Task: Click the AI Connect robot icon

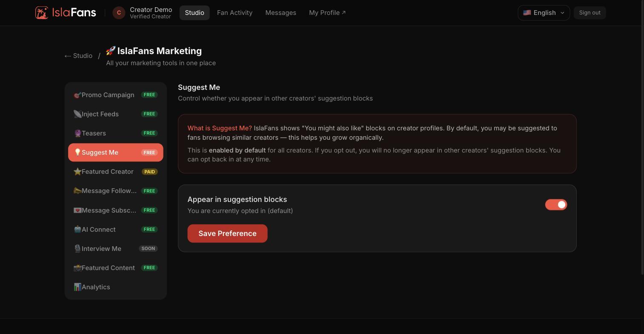Action: pos(77,230)
